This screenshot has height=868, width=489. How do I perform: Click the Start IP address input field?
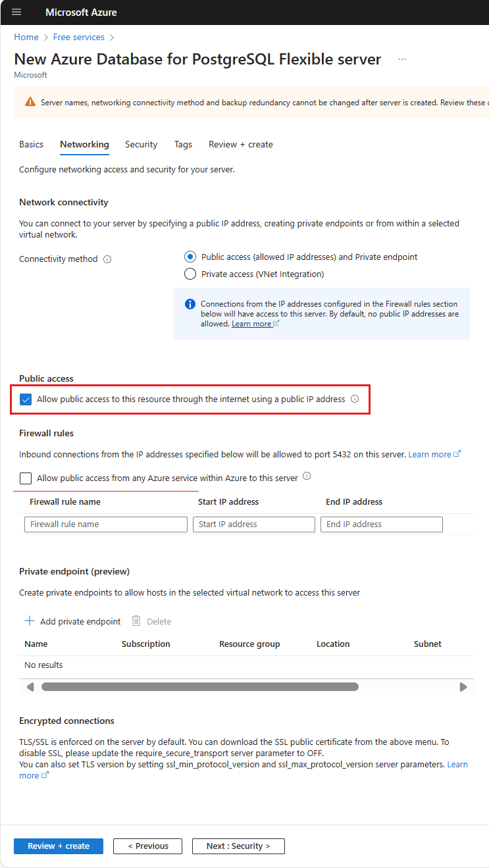(x=253, y=524)
